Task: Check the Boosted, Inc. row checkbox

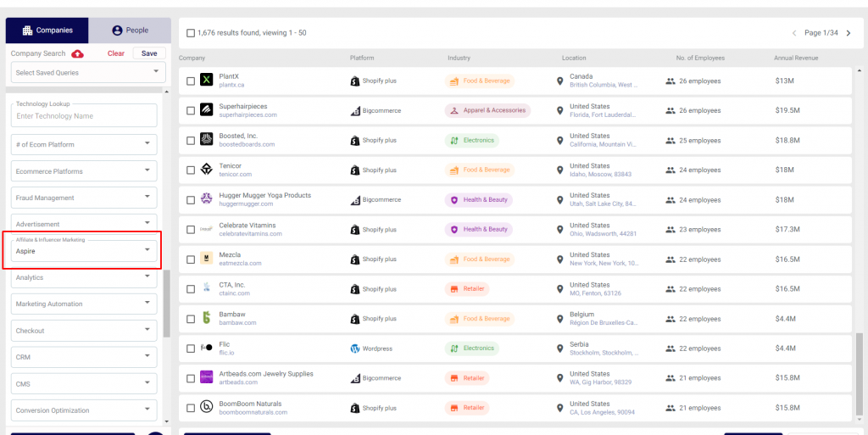Action: [x=191, y=141]
